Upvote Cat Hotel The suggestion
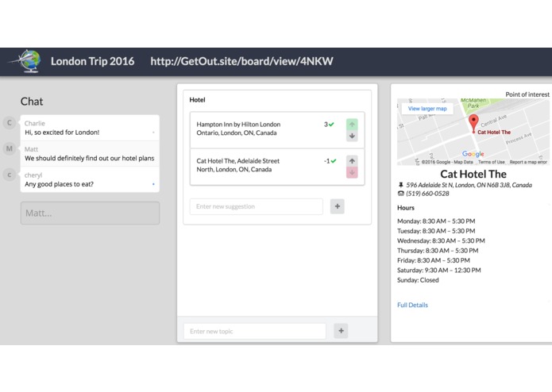The height and width of the screenshot is (392, 552). (352, 161)
